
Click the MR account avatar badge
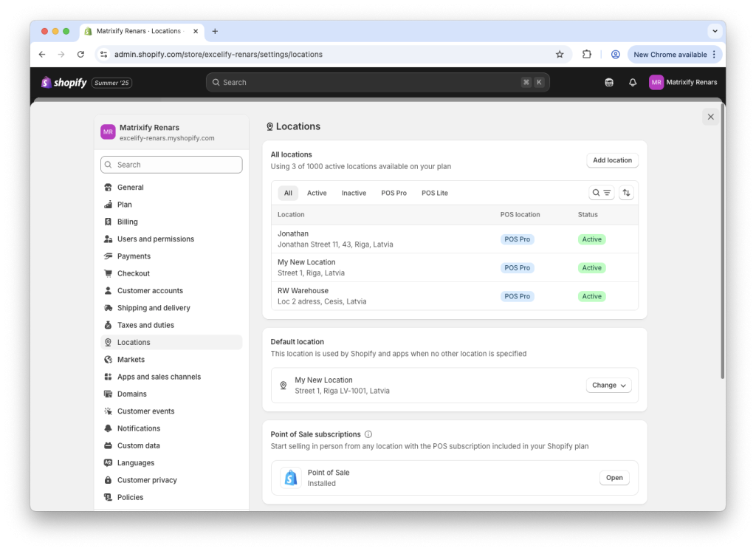click(x=656, y=82)
